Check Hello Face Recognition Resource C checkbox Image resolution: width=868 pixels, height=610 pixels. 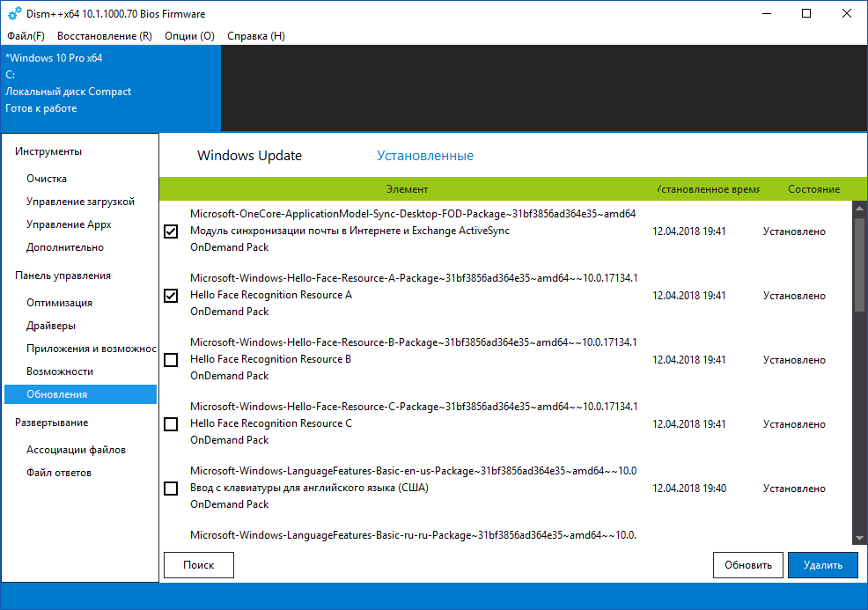(171, 424)
